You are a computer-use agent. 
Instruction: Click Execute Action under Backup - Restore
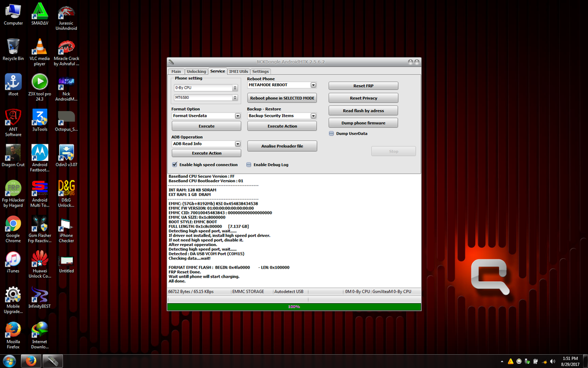pyautogui.click(x=282, y=126)
